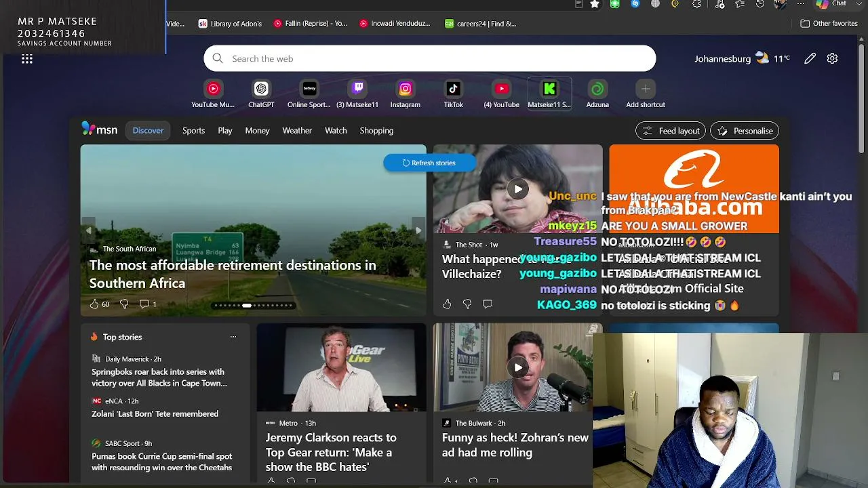
Task: Launch the Online Sport betway shortcut
Action: [309, 94]
